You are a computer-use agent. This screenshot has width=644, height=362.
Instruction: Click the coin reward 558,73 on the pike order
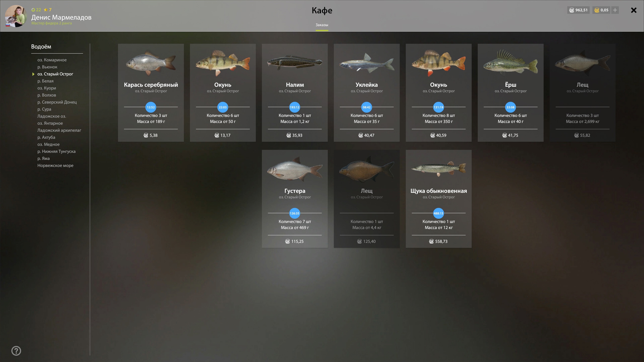[438, 241]
